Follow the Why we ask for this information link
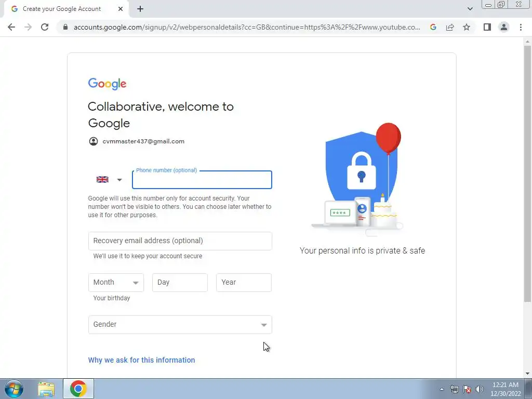The height and width of the screenshot is (399, 532). click(x=141, y=360)
